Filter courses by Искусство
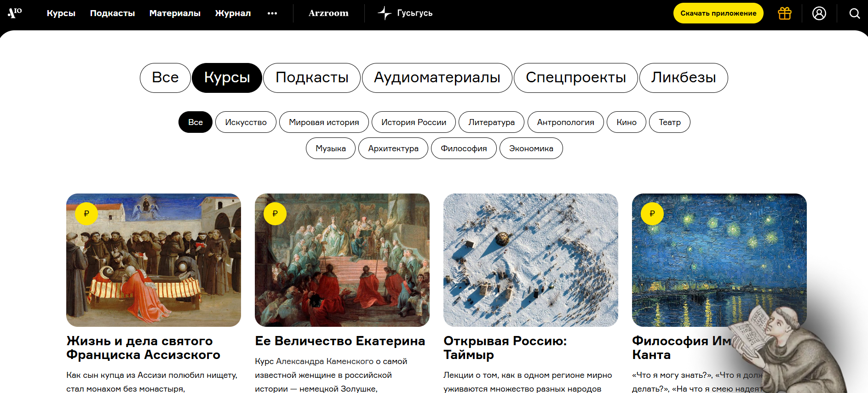Viewport: 868px width, 393px height. click(246, 122)
